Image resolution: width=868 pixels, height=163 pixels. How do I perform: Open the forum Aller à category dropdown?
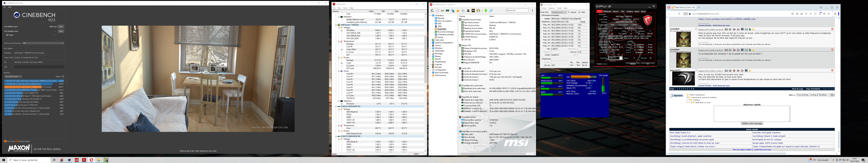(812, 95)
